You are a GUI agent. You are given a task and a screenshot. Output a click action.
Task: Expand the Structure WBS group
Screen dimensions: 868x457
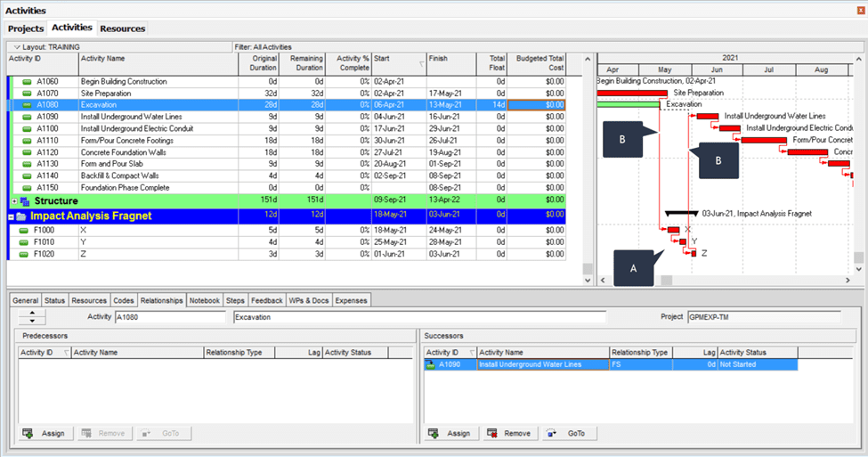[x=14, y=201]
